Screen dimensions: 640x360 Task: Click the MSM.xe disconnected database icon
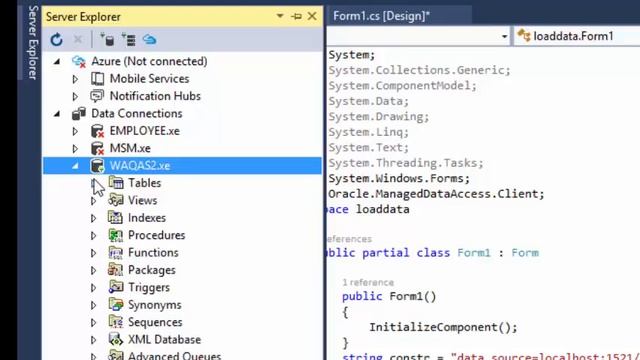coord(98,149)
